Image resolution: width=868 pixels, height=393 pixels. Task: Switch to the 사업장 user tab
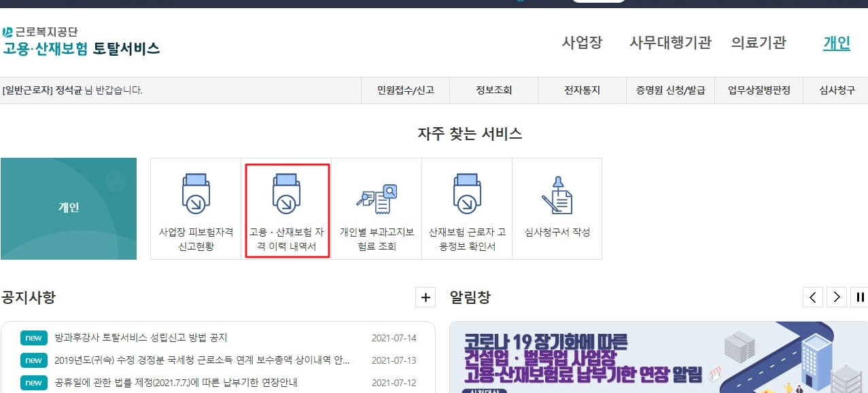pyautogui.click(x=583, y=42)
